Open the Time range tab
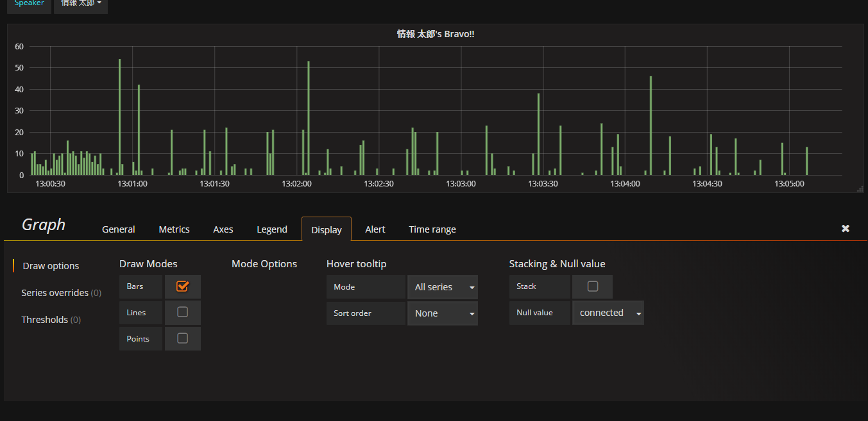The image size is (868, 421). point(432,229)
